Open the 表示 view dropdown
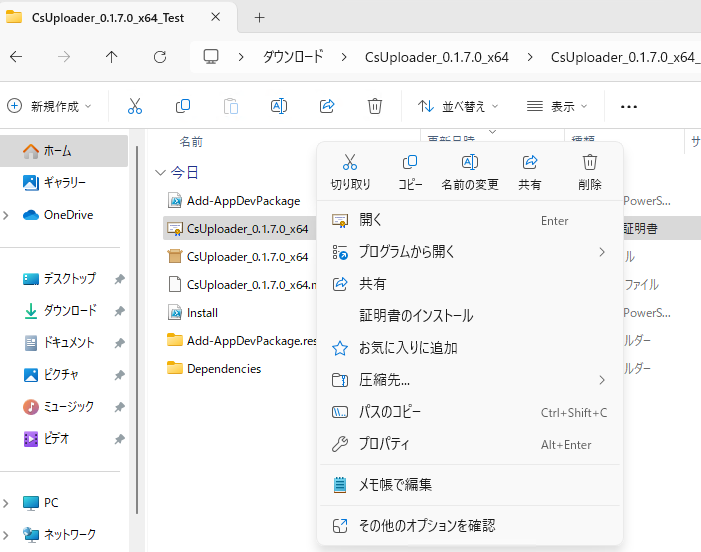701x552 pixels. point(557,106)
